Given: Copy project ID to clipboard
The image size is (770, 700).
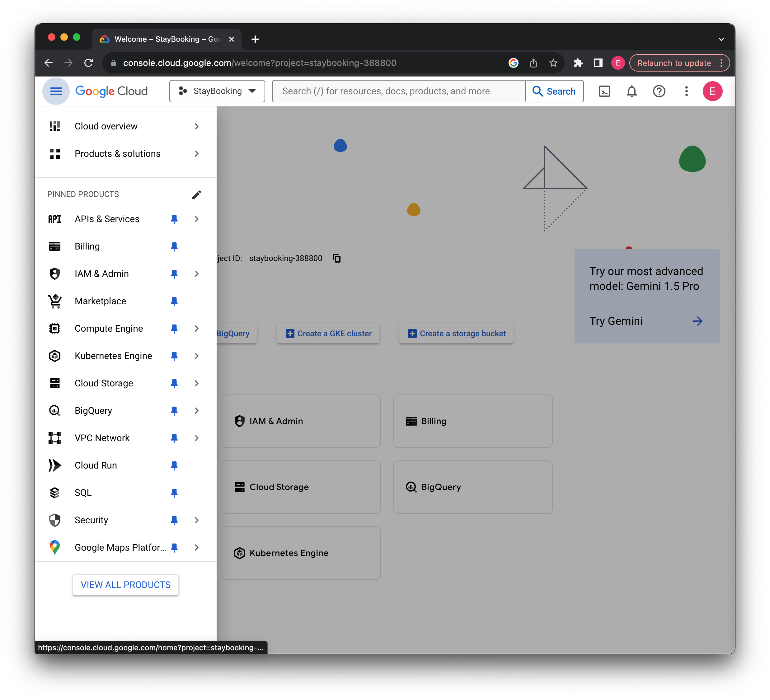Looking at the screenshot, I should coord(336,258).
